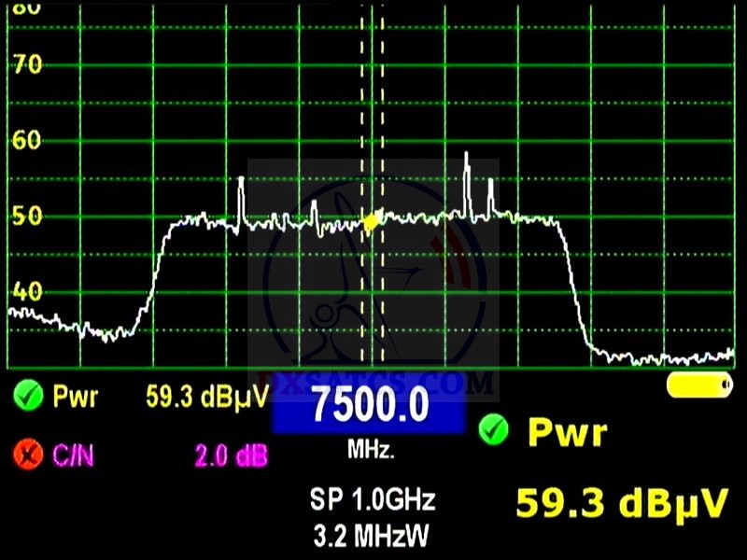
Task: Click the tallest spike peak on the spectrum
Action: point(466,154)
